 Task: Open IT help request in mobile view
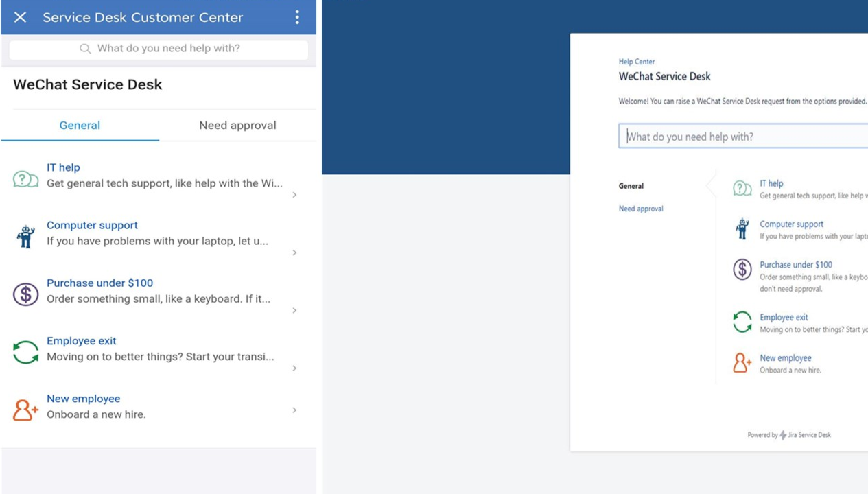click(x=63, y=167)
